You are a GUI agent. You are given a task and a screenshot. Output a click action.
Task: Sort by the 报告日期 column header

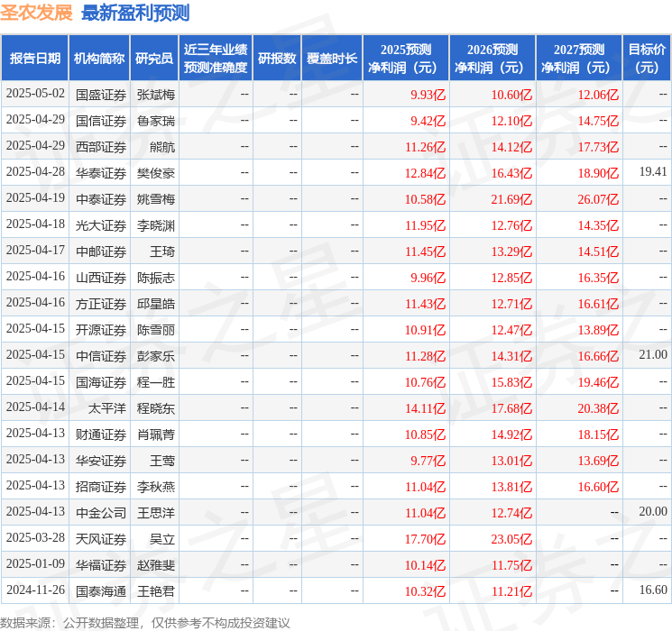tap(34, 58)
